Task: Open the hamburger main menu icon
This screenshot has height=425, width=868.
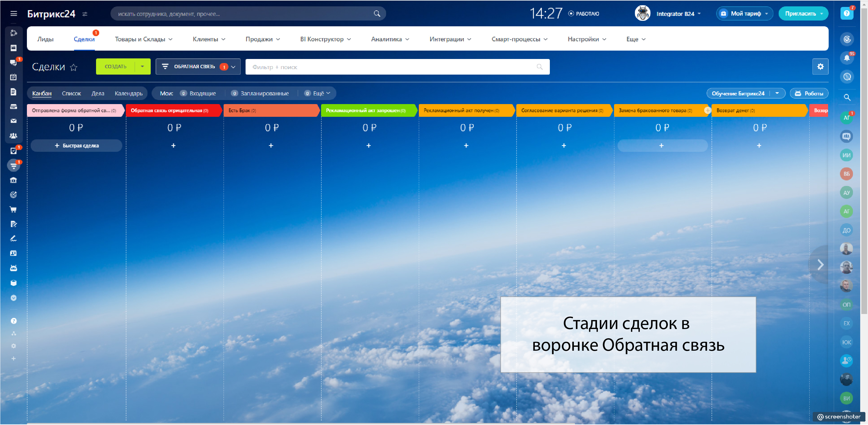Action: 14,14
